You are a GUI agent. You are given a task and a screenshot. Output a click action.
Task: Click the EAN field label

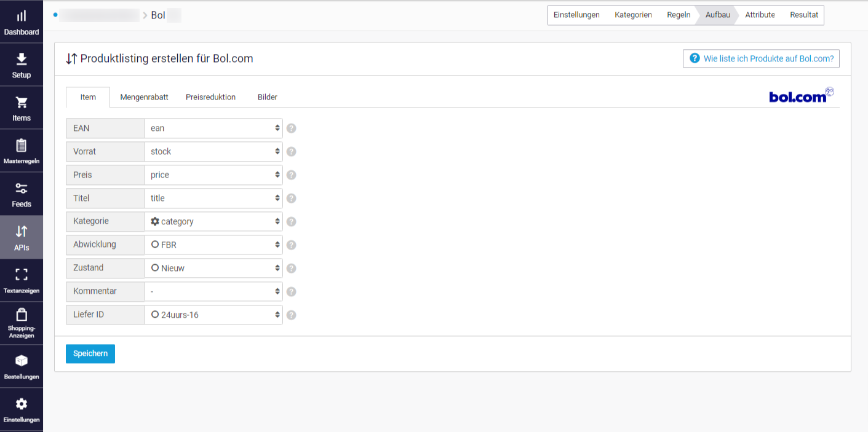[105, 128]
